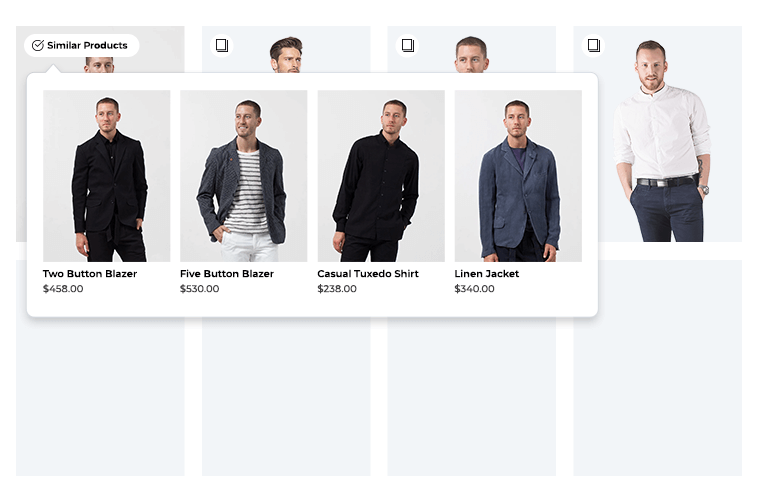Viewport: 758px width, 493px height.
Task: Click the $458.00 price text
Action: (x=63, y=289)
